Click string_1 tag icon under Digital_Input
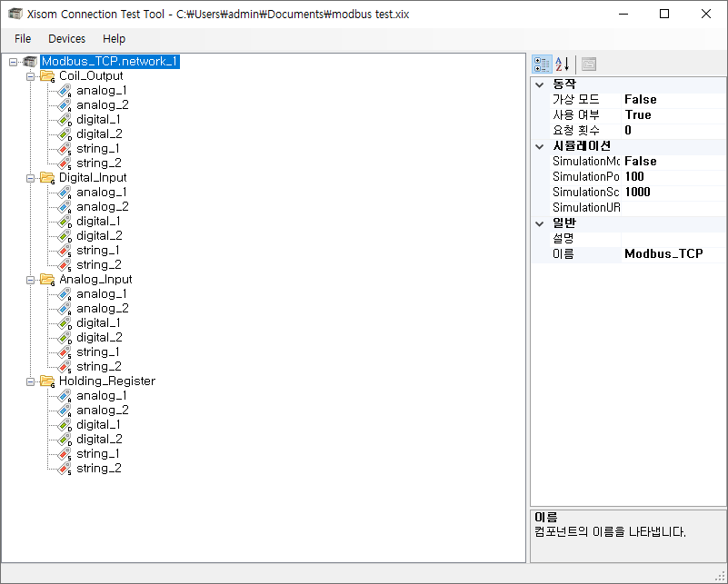This screenshot has height=584, width=728. click(x=65, y=251)
